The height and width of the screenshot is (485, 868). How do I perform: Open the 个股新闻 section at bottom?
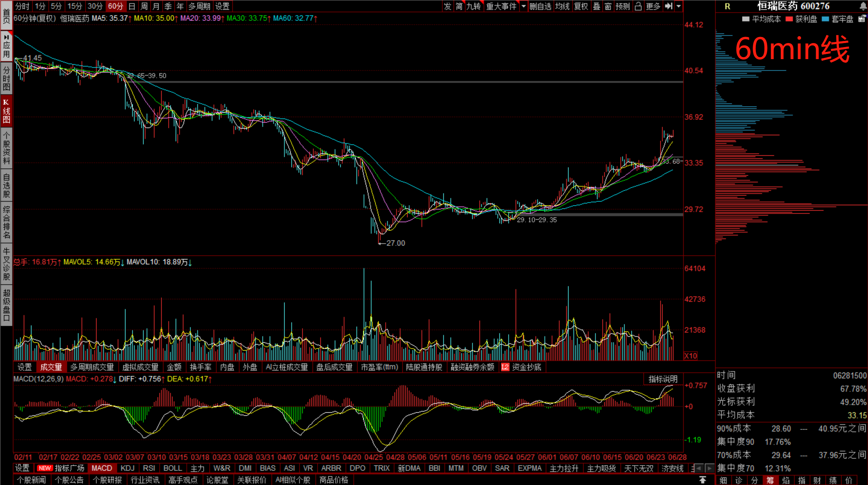pos(31,480)
